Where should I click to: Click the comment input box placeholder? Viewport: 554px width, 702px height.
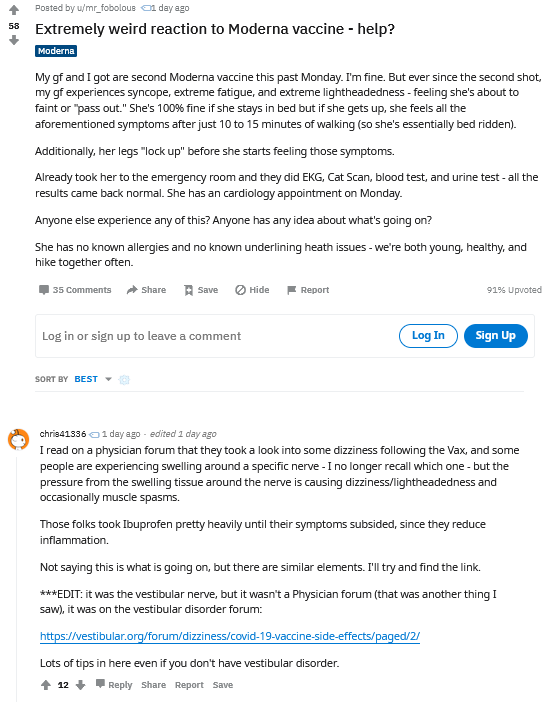(x=142, y=336)
